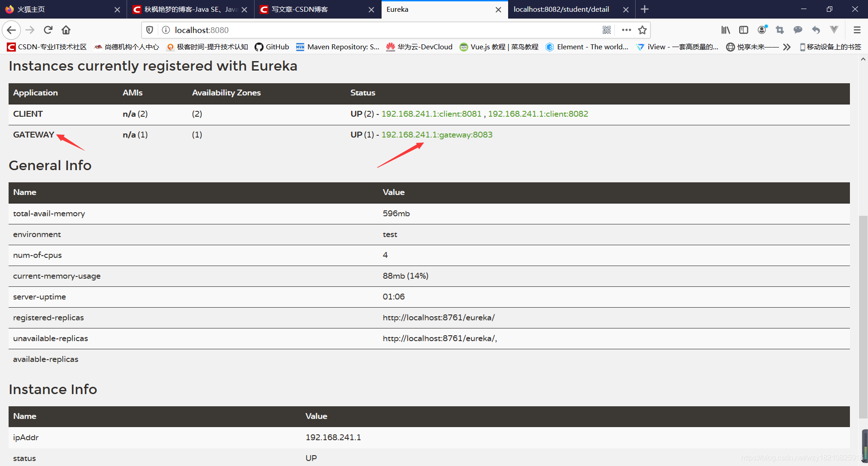Open instance link 192.168.241.1:client:8081
868x466 pixels.
pos(431,114)
